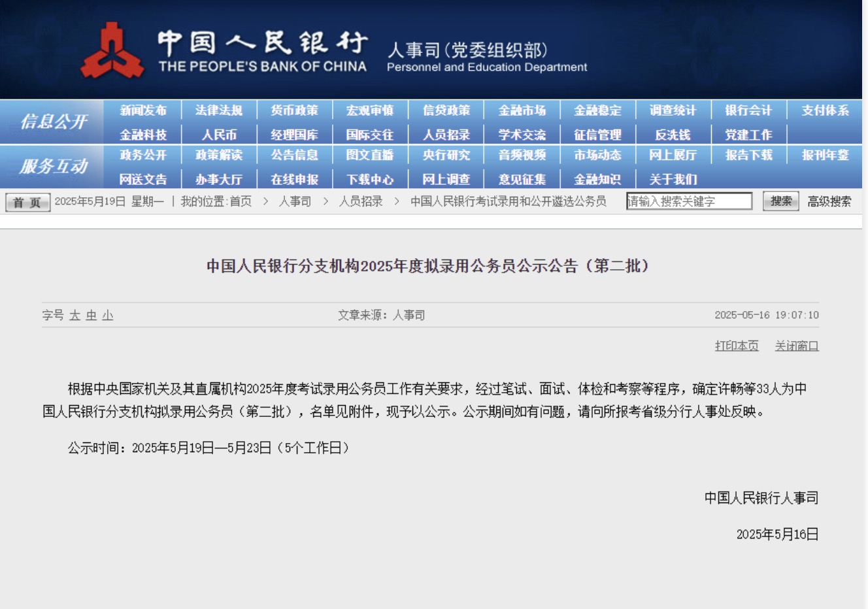Follow the 首页 breadcrumb after 我的位置
The height and width of the screenshot is (609, 868).
[x=241, y=201]
